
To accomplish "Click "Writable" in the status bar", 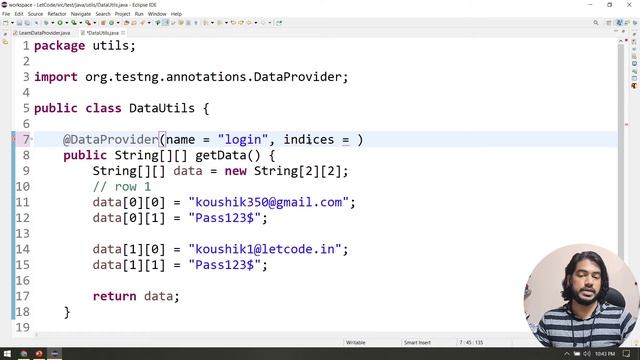I will point(356,342).
